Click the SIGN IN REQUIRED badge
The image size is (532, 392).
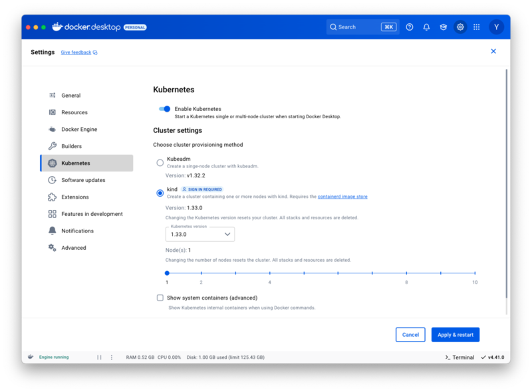[202, 189]
